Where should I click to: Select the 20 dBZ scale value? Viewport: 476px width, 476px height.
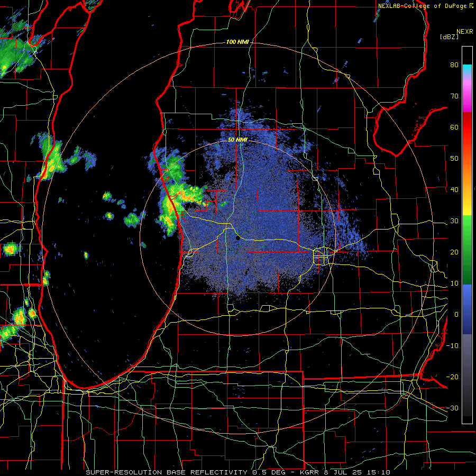454,252
